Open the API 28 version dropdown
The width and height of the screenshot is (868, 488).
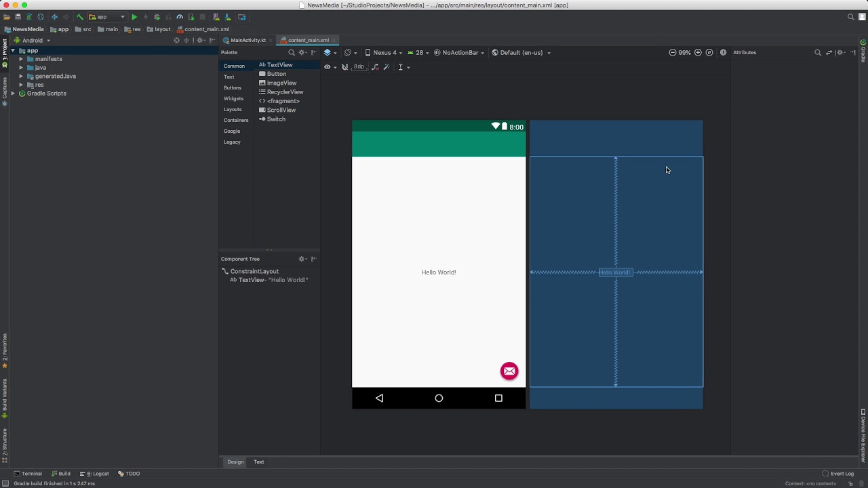418,53
